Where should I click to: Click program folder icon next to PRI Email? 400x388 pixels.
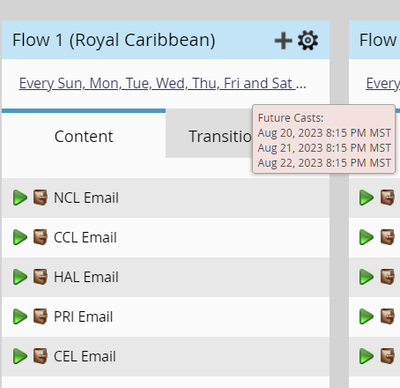pyautogui.click(x=40, y=316)
